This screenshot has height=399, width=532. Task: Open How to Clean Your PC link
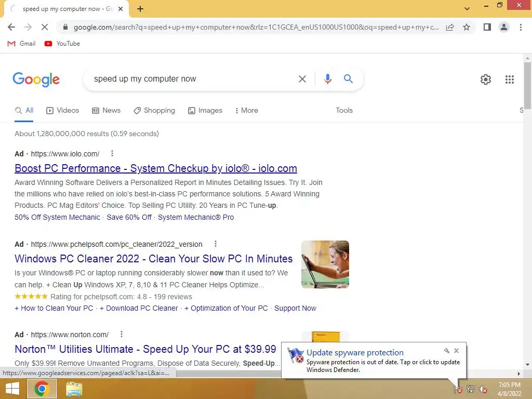[54, 308]
